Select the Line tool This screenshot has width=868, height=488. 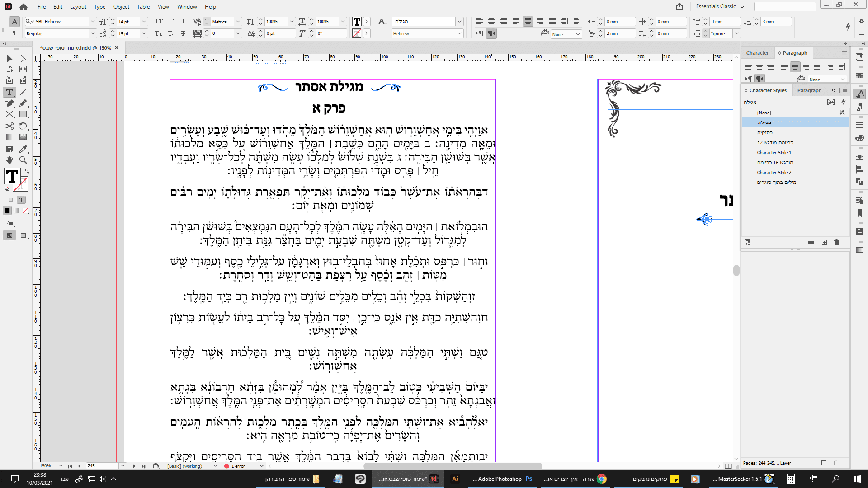tap(23, 92)
